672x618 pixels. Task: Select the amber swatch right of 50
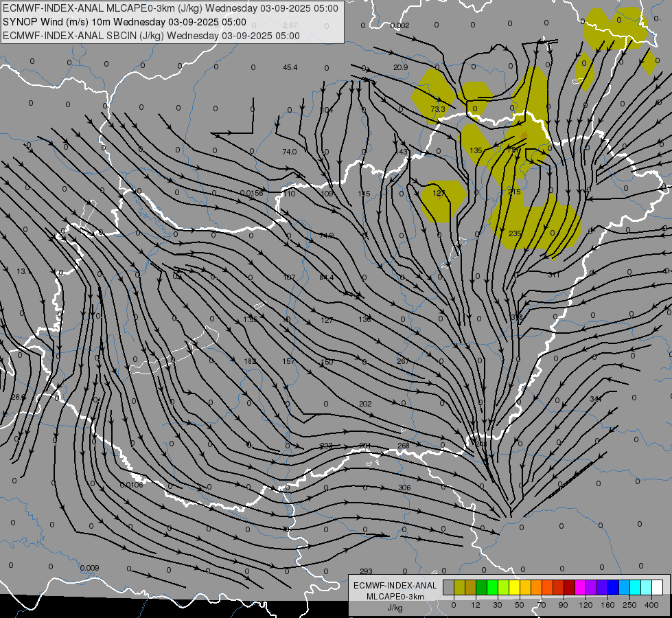(x=525, y=588)
